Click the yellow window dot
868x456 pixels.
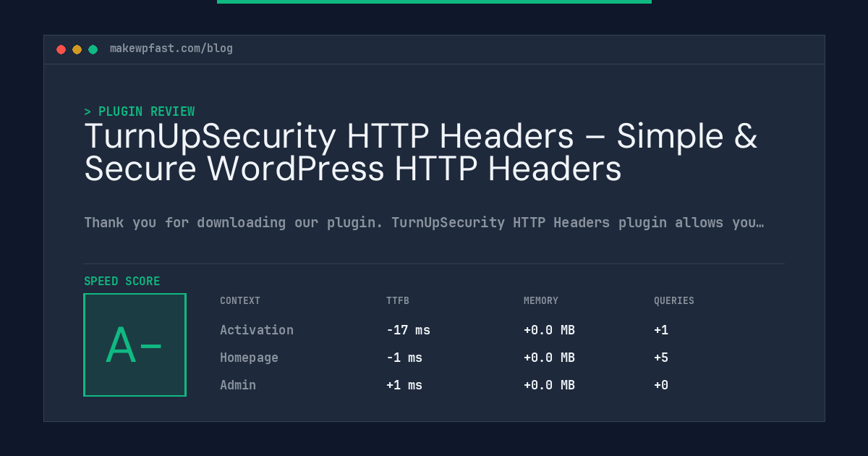point(77,49)
